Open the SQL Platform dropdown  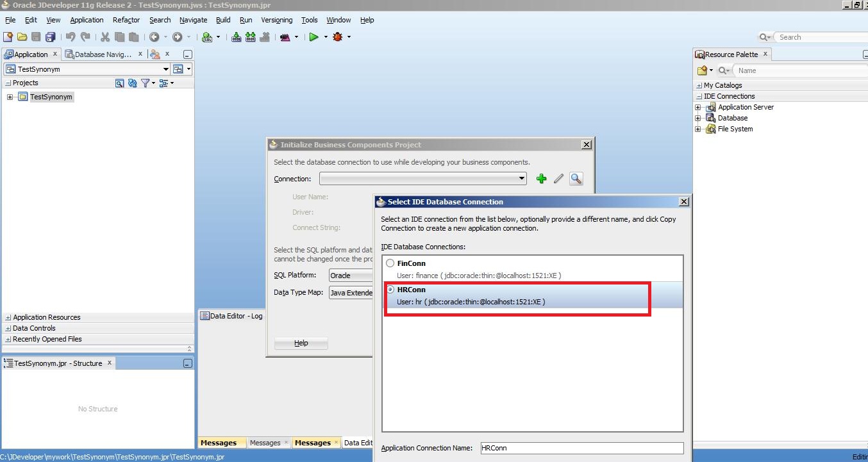(351, 276)
